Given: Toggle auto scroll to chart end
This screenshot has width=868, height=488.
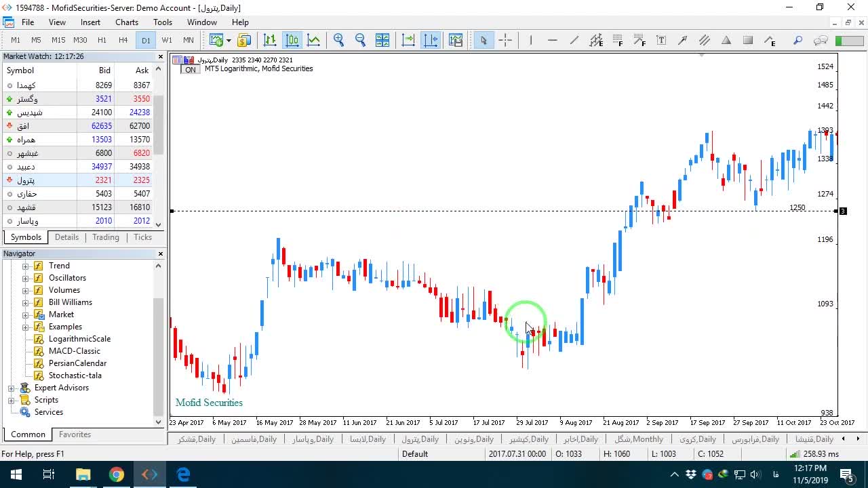Looking at the screenshot, I should pyautogui.click(x=408, y=40).
